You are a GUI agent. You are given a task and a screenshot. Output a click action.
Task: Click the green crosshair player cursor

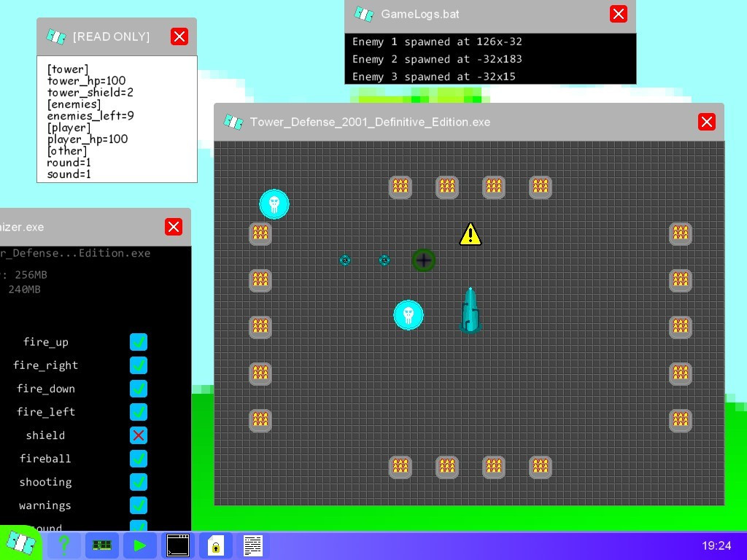[424, 260]
